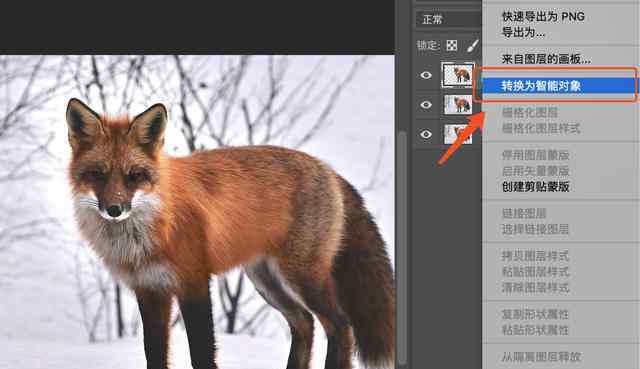Toggle lock image pixels brush icon
Viewport: 640px width, 369px height.
(473, 45)
